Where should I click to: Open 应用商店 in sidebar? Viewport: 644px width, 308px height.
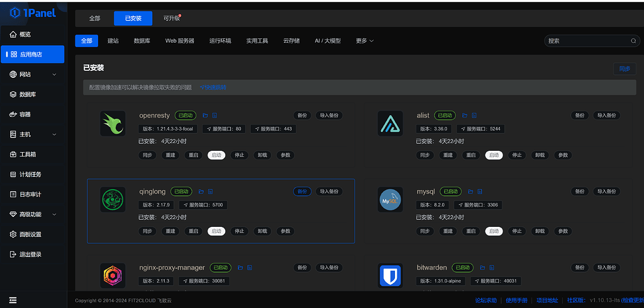coord(33,54)
